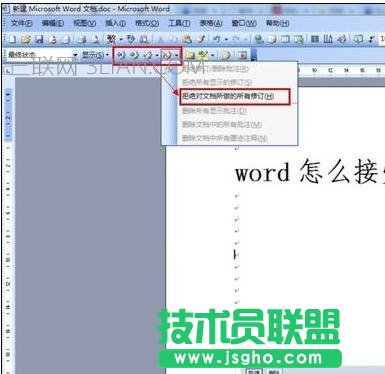Open the 显示(S) dropdown on the Reviewing toolbar
This screenshot has height=374, width=385.
[x=95, y=55]
